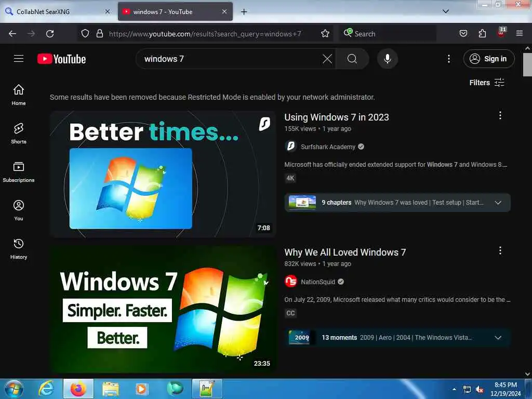Go to Home in the sidebar
532x399 pixels.
[x=19, y=95]
